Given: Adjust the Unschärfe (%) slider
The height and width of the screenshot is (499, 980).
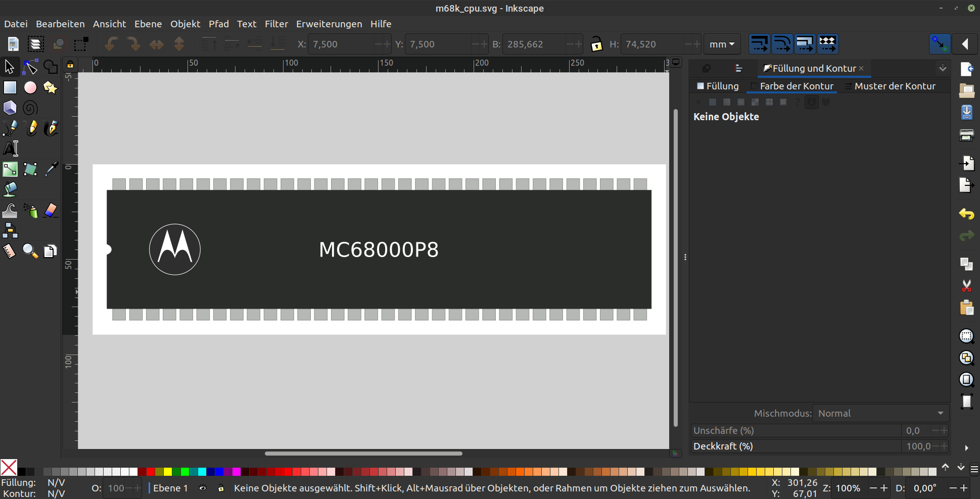Looking at the screenshot, I should pos(796,430).
